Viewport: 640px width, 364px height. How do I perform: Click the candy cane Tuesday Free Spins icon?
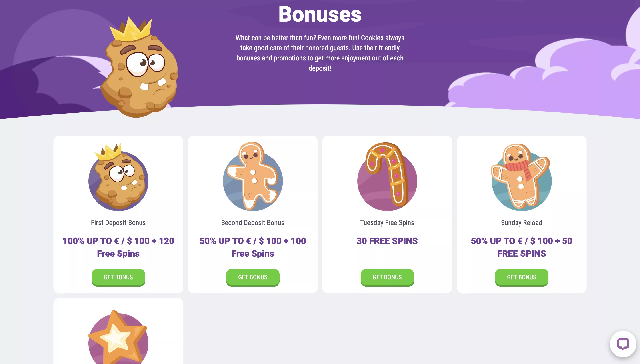coord(387,176)
